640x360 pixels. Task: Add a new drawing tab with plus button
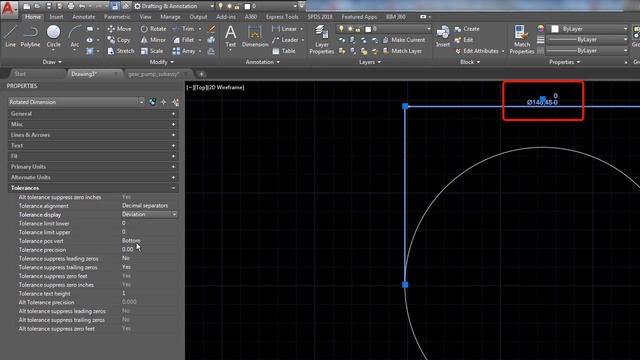201,74
